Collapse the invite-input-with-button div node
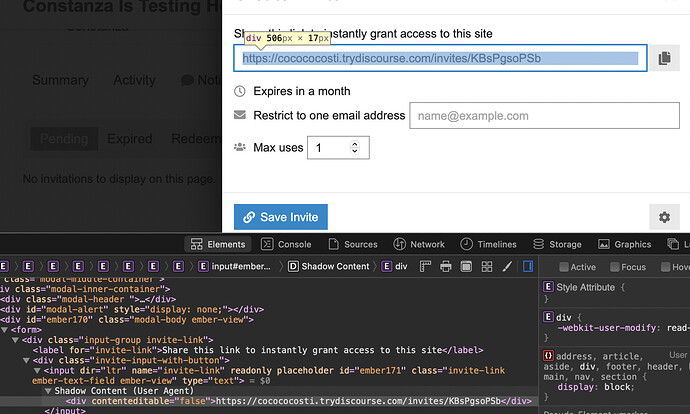This screenshot has width=690, height=414. [26, 360]
